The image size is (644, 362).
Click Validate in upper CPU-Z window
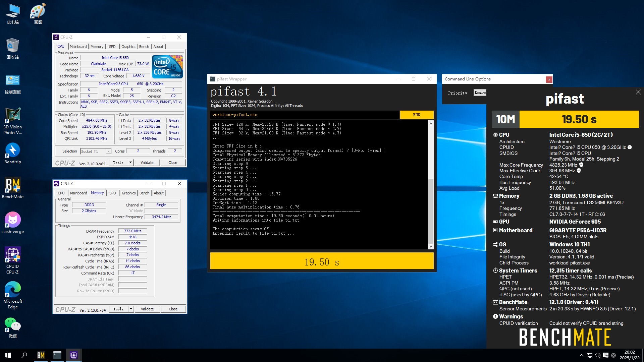(x=147, y=163)
